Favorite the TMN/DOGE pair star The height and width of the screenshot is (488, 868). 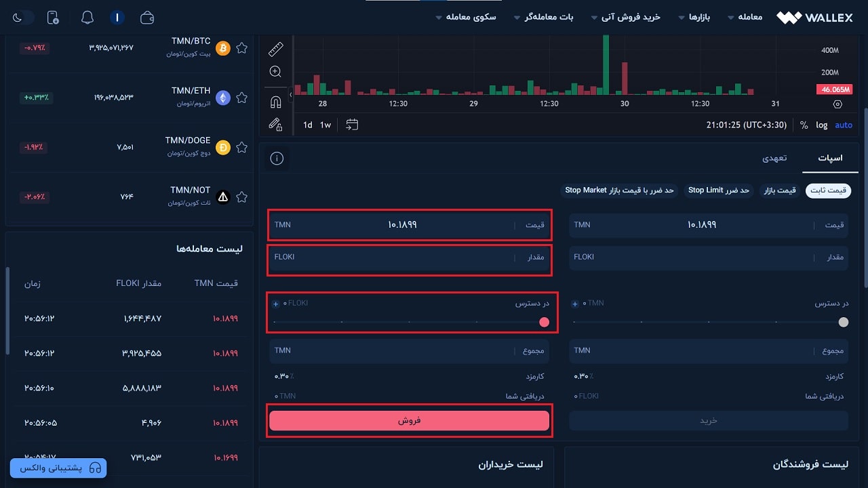pos(242,147)
